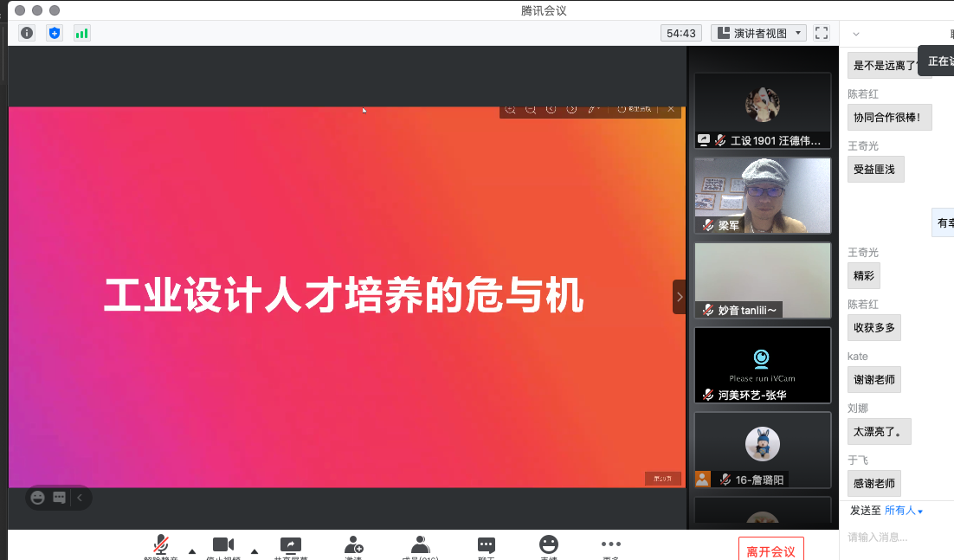Toggle the video camera off
Viewport: 954px width, 560px height.
pos(223,545)
